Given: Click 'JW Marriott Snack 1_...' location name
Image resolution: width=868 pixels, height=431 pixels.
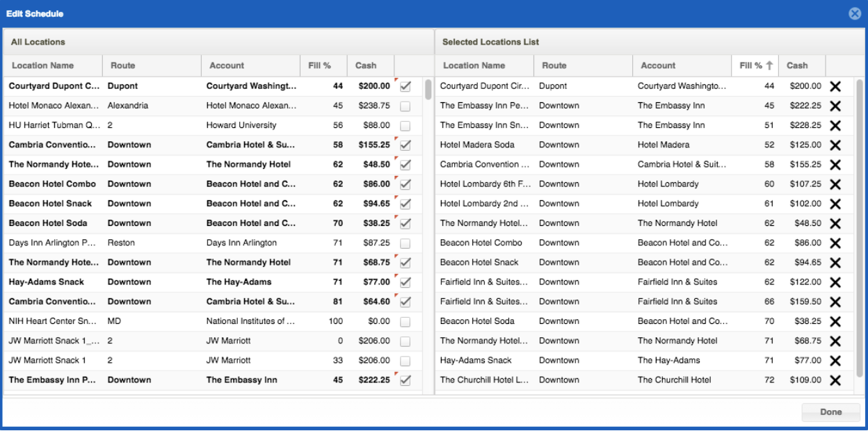Looking at the screenshot, I should (53, 341).
